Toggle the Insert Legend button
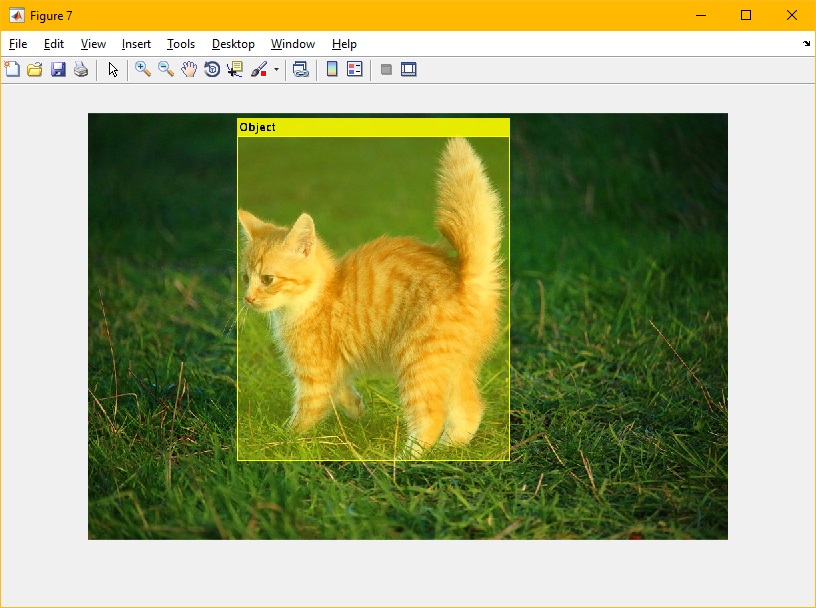Viewport: 816px width, 608px height. (355, 69)
